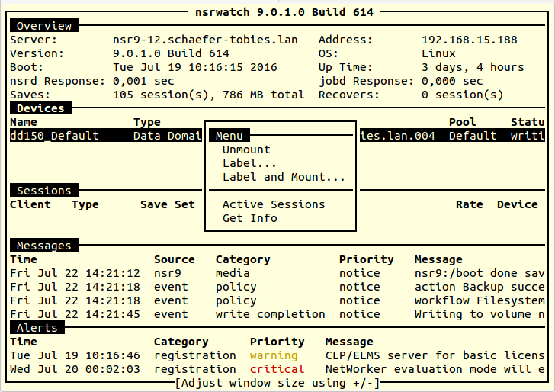
Task: Select the Overview section header
Action: click(44, 26)
